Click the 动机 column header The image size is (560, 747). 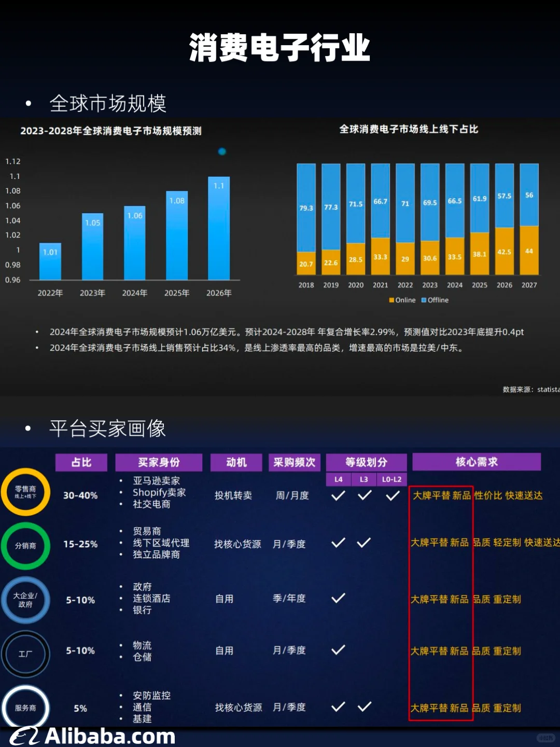tap(236, 462)
